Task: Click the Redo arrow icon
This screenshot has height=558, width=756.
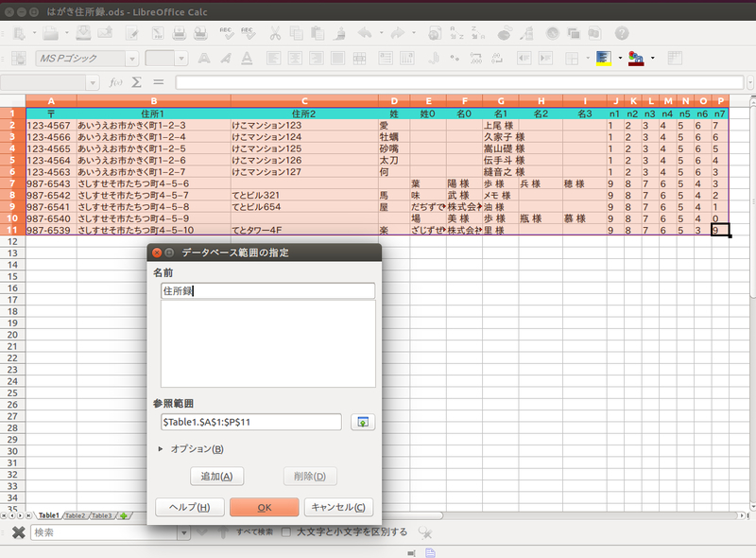Action: tap(398, 33)
